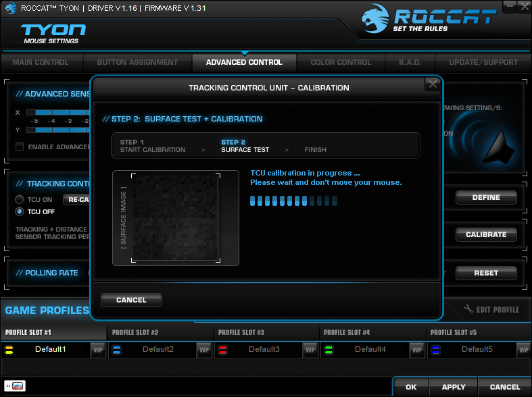Minimize the ROCCAT Tyon window
The width and height of the screenshot is (532, 397).
pos(510,7)
